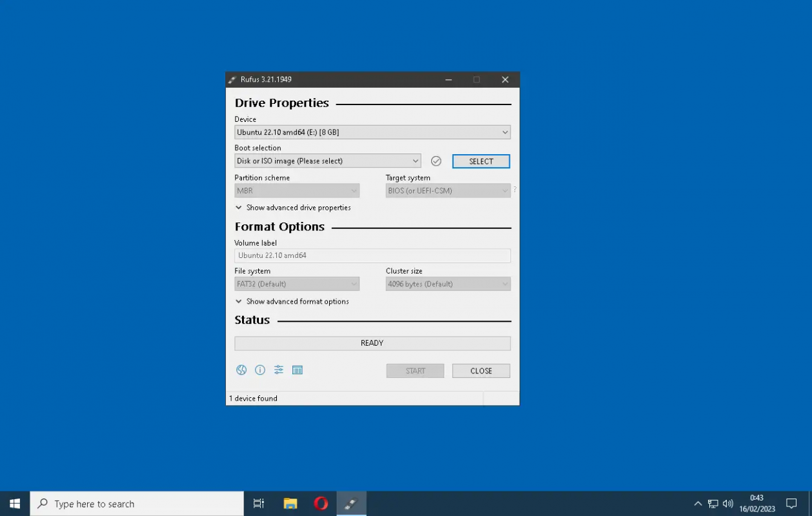Open Task View on the taskbar
The image size is (812, 516).
(x=259, y=504)
